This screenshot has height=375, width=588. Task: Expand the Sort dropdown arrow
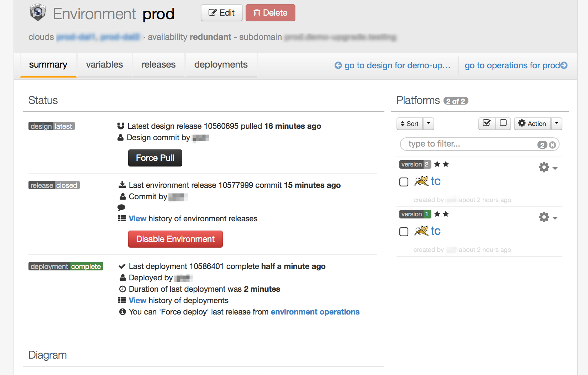coord(428,123)
